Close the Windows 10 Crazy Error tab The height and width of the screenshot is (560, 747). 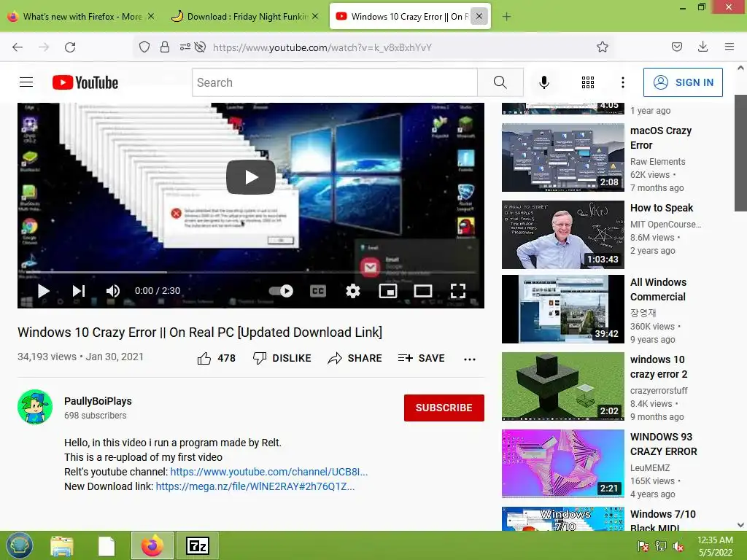(x=479, y=16)
